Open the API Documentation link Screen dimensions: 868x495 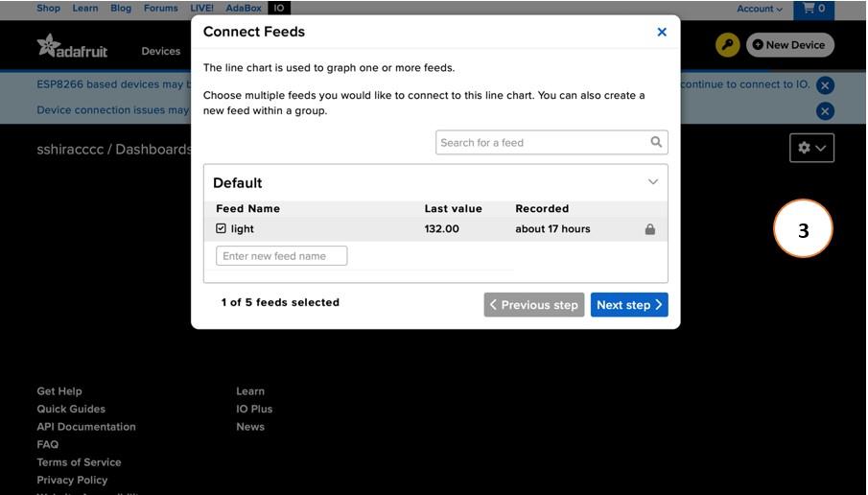[x=86, y=426]
